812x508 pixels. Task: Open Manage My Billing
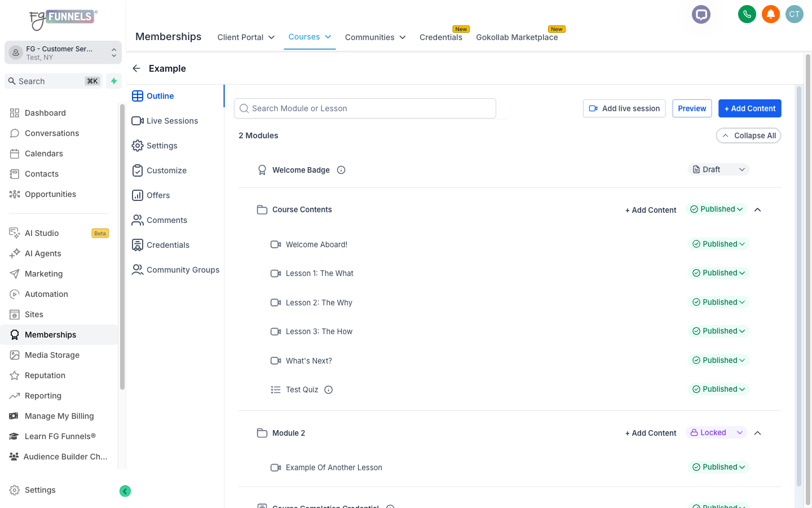[59, 416]
